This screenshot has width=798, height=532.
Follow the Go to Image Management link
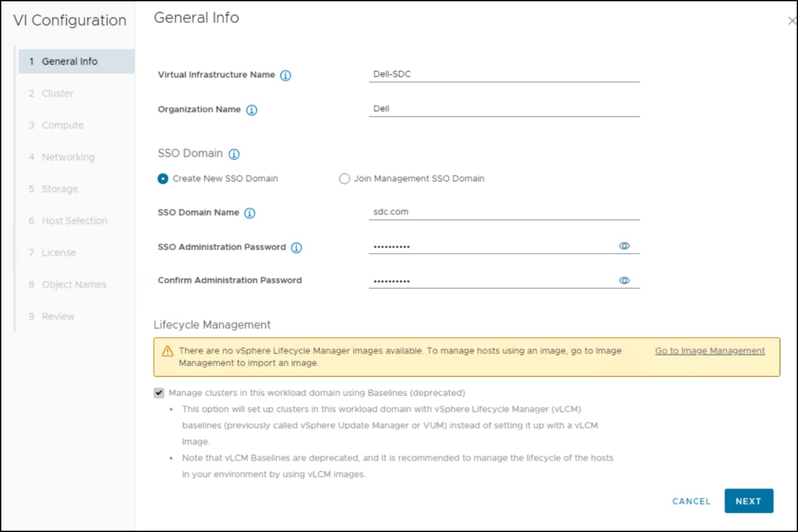(710, 351)
